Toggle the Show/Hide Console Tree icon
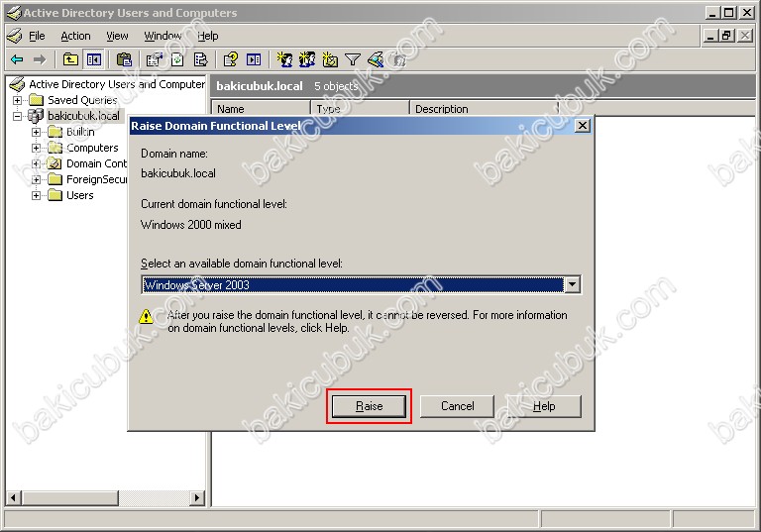761x532 pixels. [x=94, y=59]
